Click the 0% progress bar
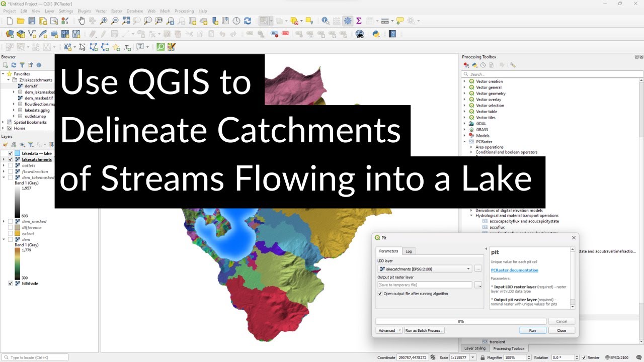Image resolution: width=644 pixels, height=362 pixels. click(x=461, y=321)
